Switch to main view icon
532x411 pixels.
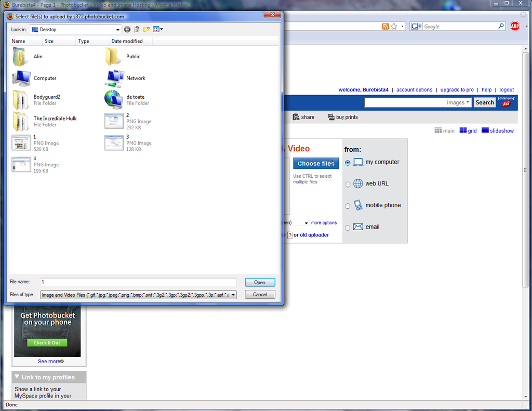438,130
